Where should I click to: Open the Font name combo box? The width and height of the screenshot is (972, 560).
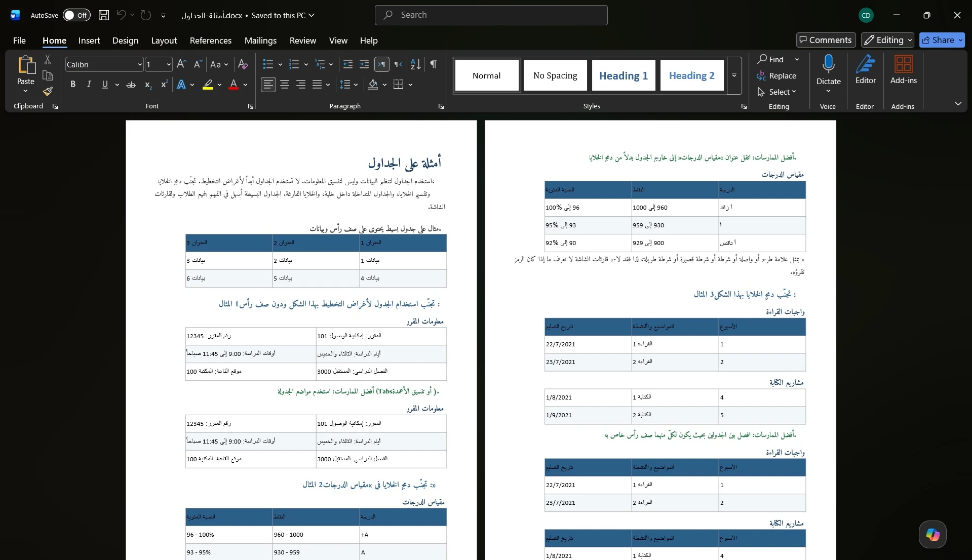(x=104, y=64)
